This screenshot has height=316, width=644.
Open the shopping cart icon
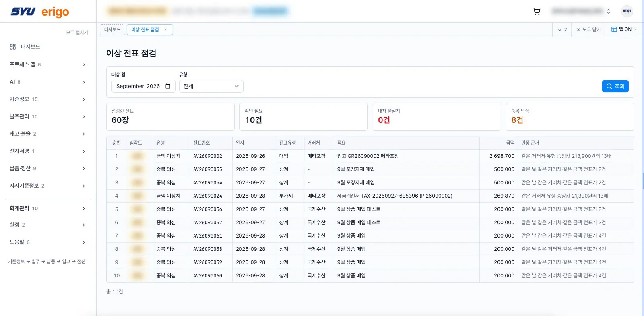click(x=537, y=11)
